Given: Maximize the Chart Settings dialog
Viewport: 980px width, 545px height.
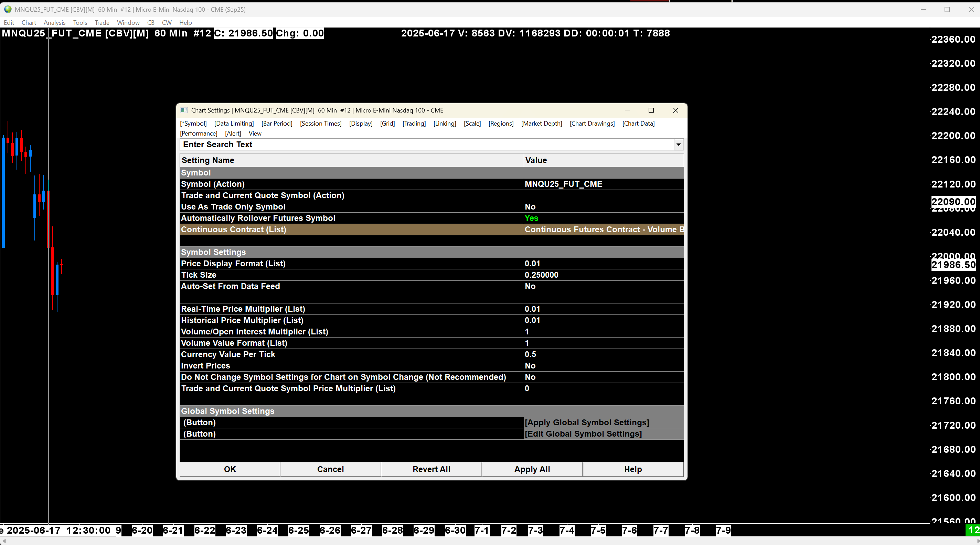Looking at the screenshot, I should 651,110.
